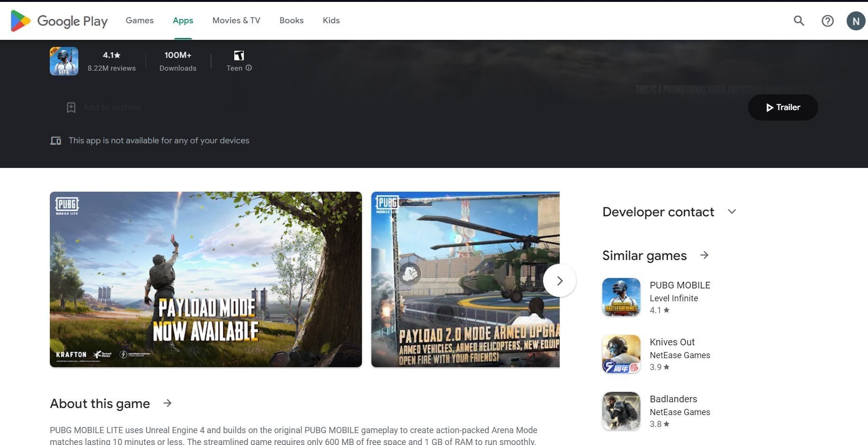This screenshot has height=445, width=868.
Task: Open the PUBG MOBILE game icon
Action: (x=621, y=297)
